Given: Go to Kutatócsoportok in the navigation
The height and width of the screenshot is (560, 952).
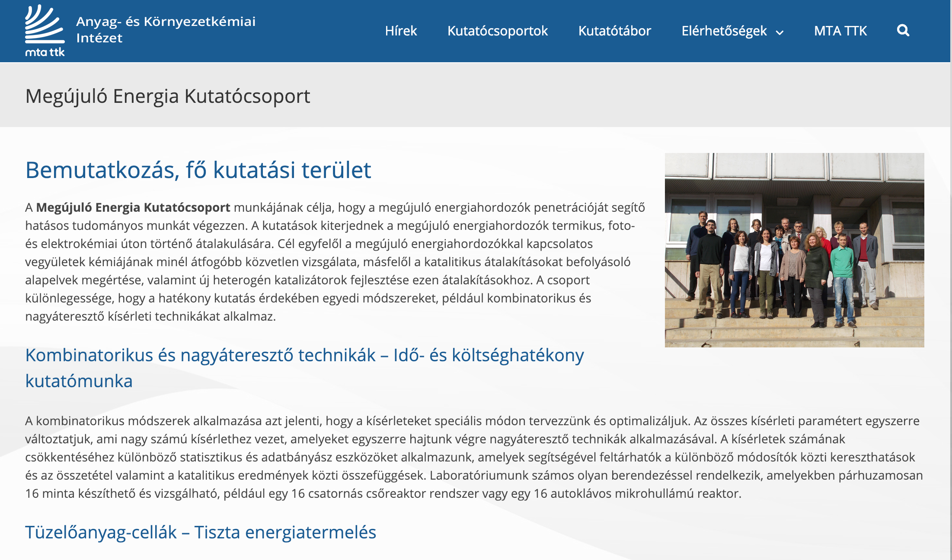Looking at the screenshot, I should coord(497,31).
